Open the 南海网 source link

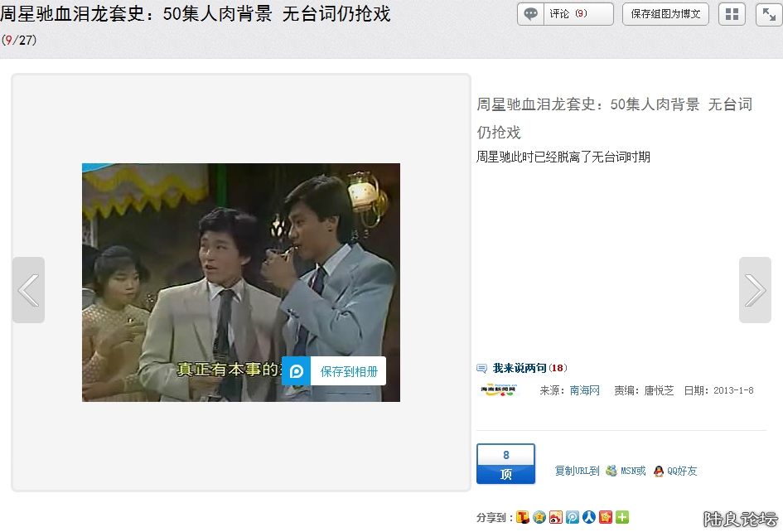pos(584,390)
